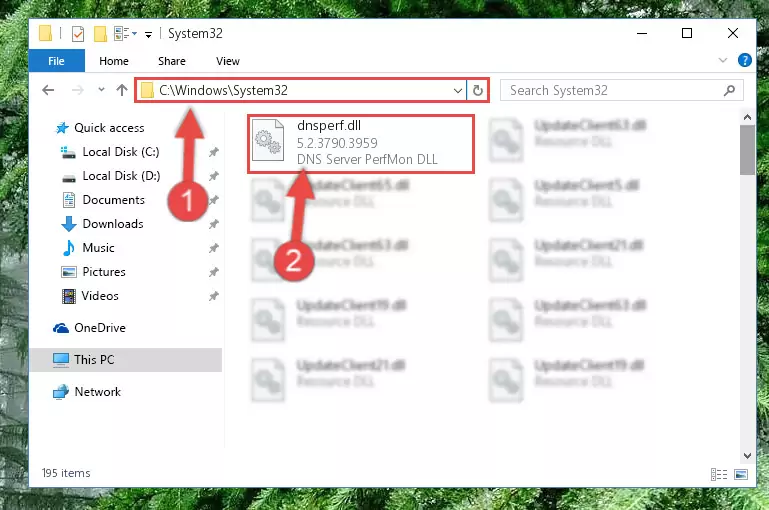Select Quick access in navigation pane

click(109, 128)
